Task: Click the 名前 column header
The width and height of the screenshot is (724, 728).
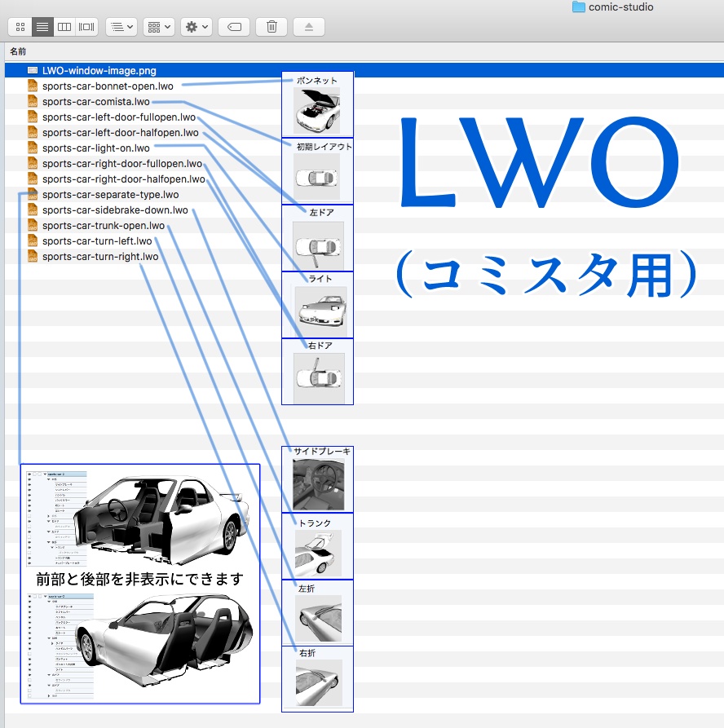Action: click(x=18, y=51)
